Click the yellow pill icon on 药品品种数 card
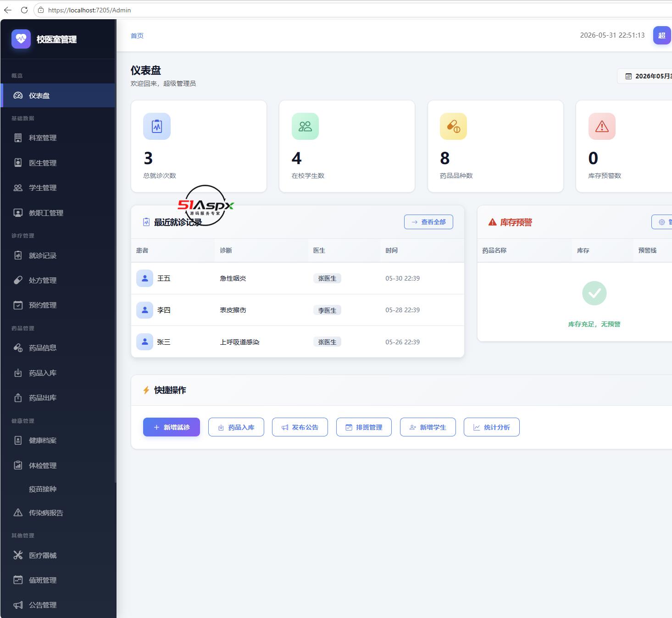This screenshot has height=618, width=672. (453, 126)
